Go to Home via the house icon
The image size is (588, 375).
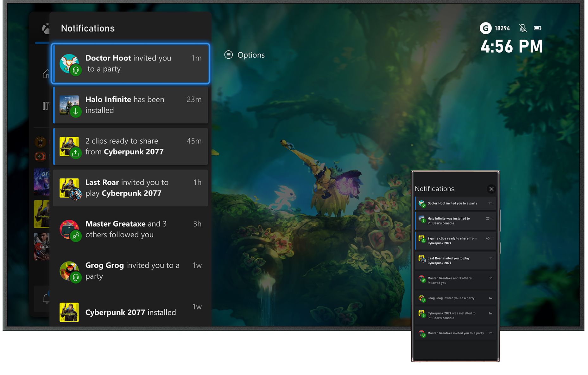pyautogui.click(x=46, y=74)
